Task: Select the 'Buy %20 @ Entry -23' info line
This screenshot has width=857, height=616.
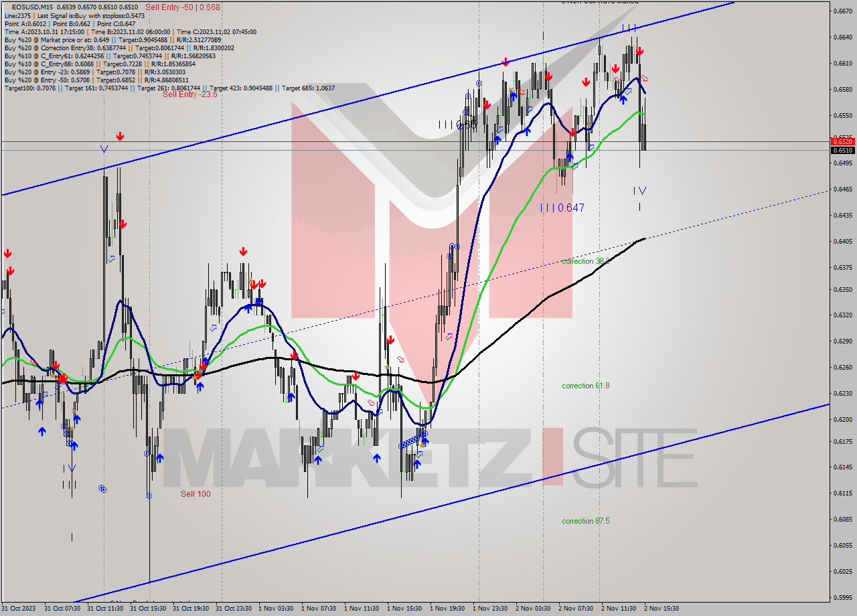Action: (95, 72)
